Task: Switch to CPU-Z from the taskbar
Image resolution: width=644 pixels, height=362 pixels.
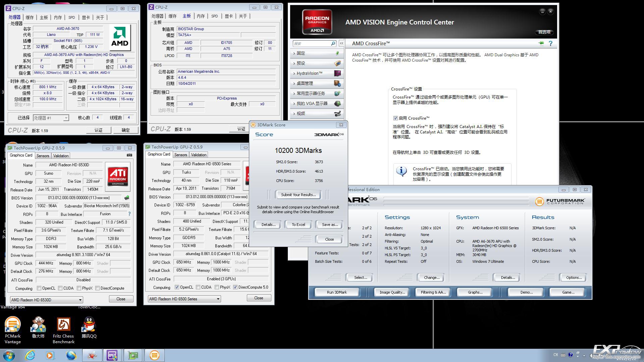Action: (x=112, y=355)
